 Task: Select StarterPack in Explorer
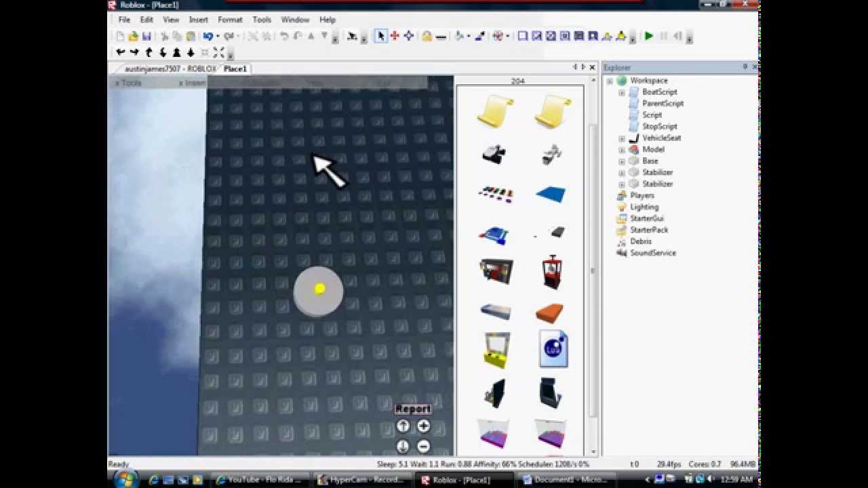click(x=649, y=230)
